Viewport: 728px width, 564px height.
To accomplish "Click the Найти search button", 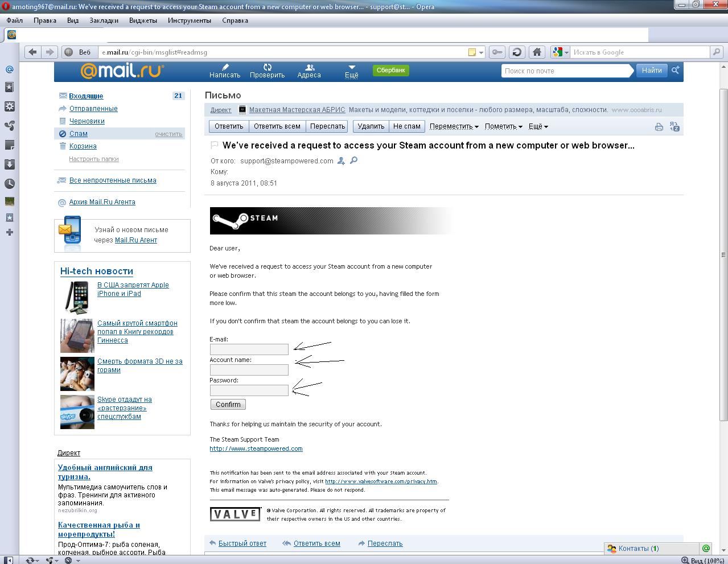I will tap(652, 71).
